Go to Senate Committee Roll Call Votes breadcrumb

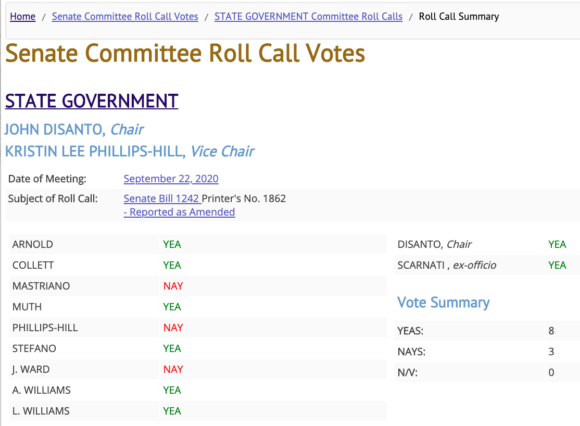[125, 17]
